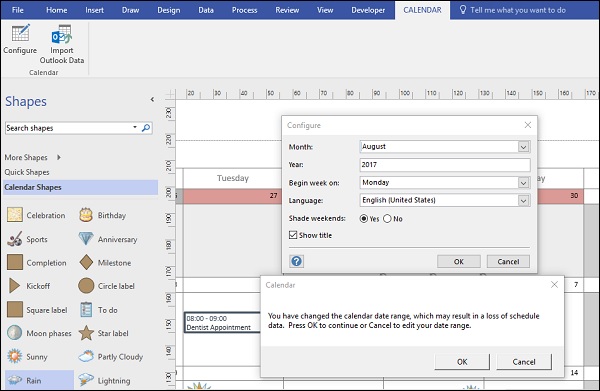Screen dimensions: 600x391
Task: Close the Calendar warning dialog
Action: (x=554, y=285)
